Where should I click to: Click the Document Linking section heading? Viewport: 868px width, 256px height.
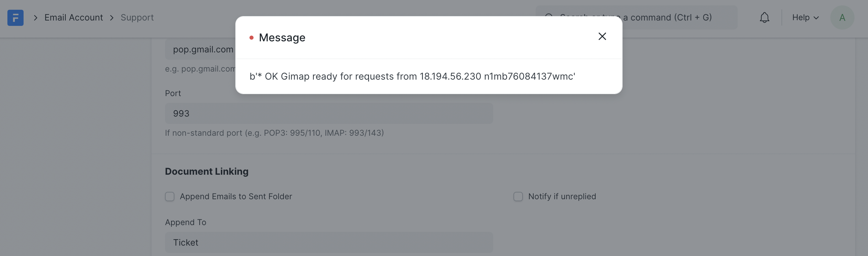206,171
